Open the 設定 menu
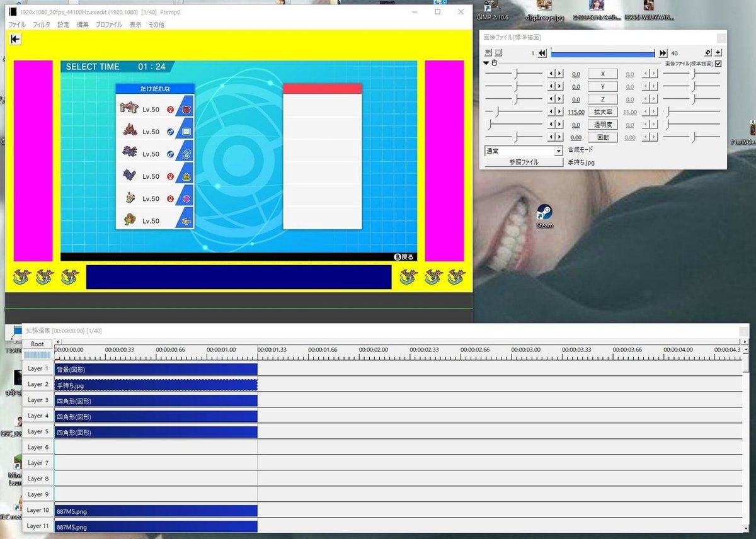 64,25
